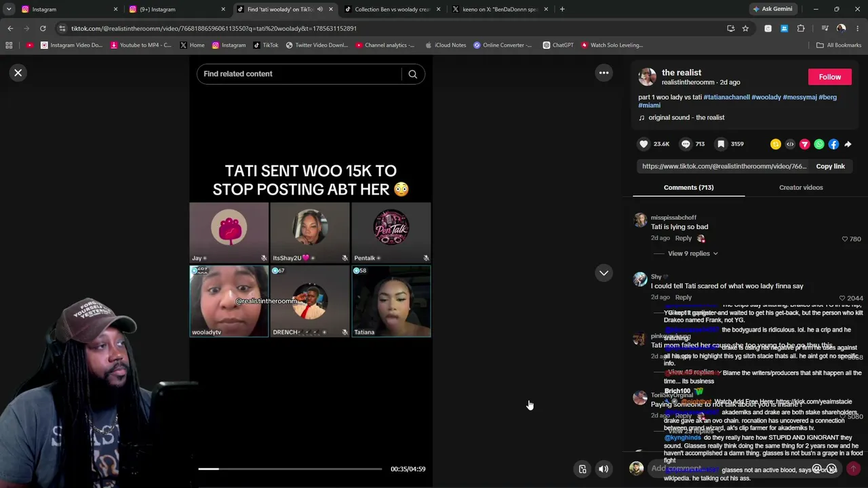Viewport: 868px width, 488px height.
Task: Open the three-dot more options menu on video
Action: (604, 73)
